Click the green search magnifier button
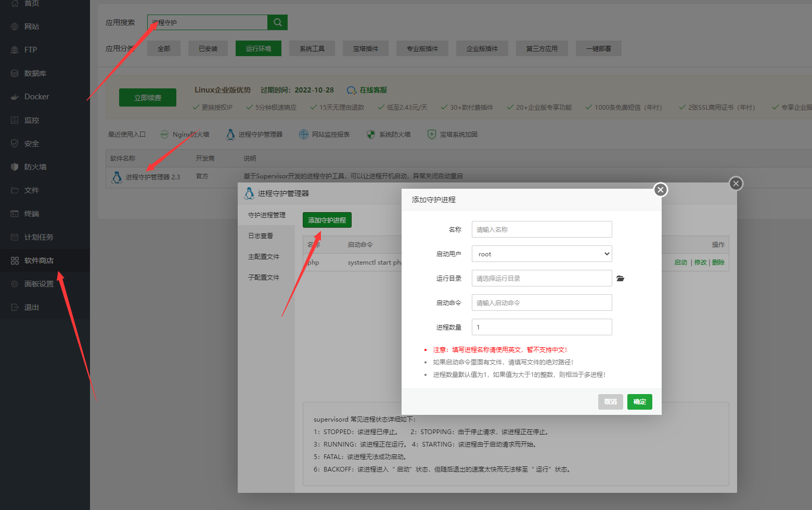 (277, 22)
